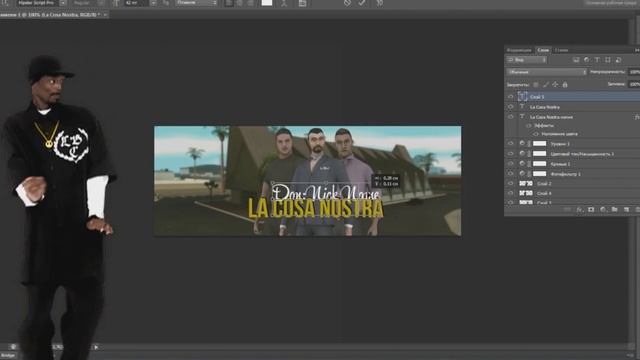640x360 pixels.
Task: Click the layer fill value field
Action: click(634, 84)
